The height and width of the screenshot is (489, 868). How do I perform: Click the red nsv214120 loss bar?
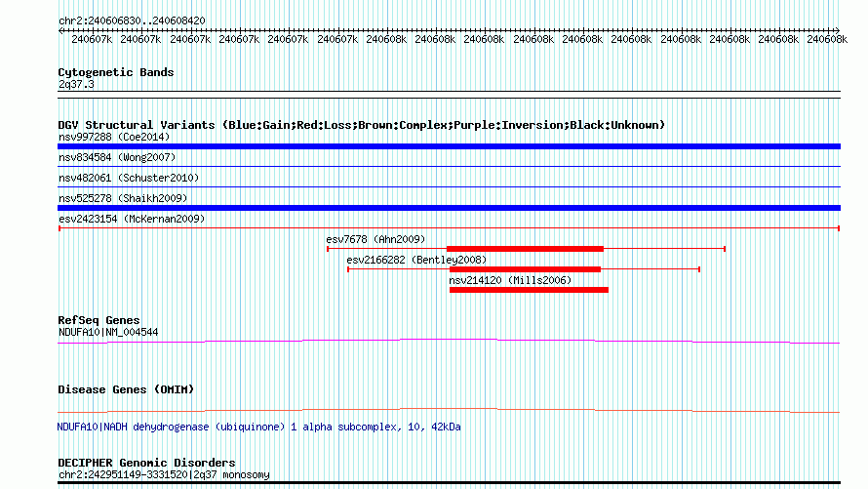pyautogui.click(x=529, y=290)
